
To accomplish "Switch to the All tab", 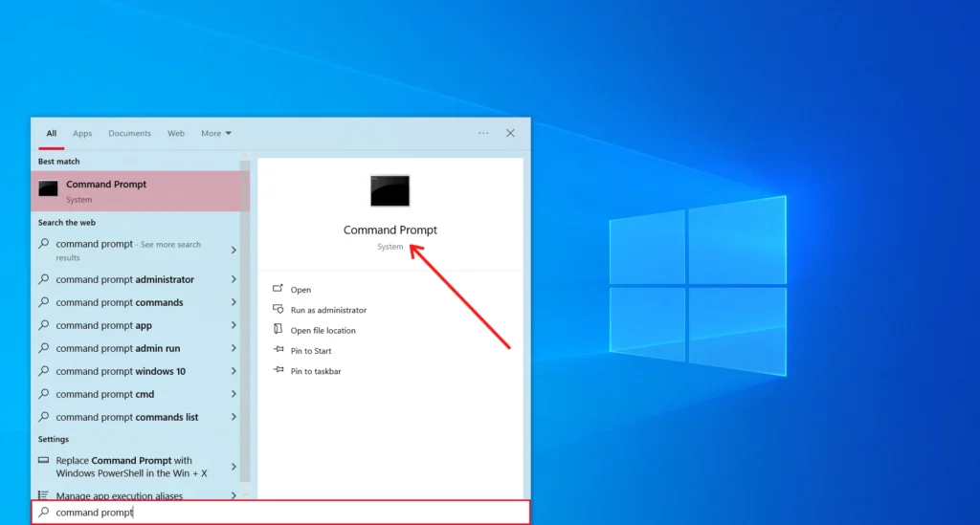I will click(x=52, y=134).
